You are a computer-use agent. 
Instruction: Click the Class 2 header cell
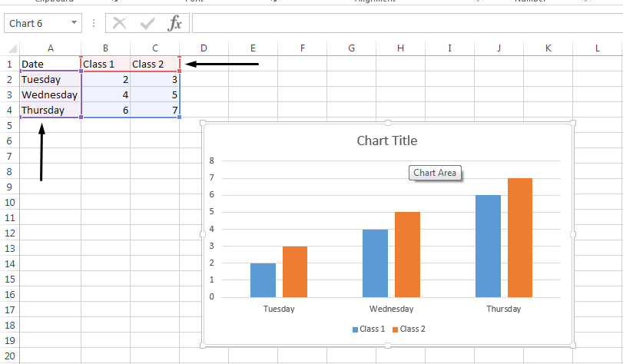point(155,64)
